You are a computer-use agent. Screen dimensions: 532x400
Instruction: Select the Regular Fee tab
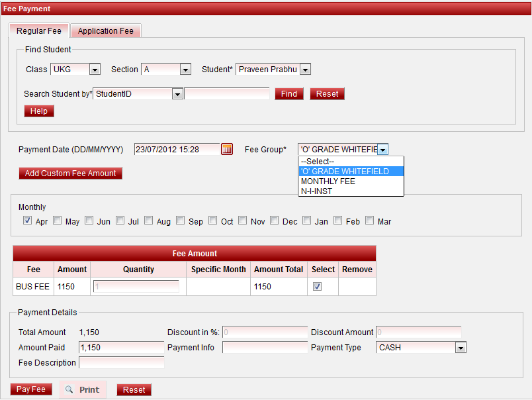pos(39,31)
